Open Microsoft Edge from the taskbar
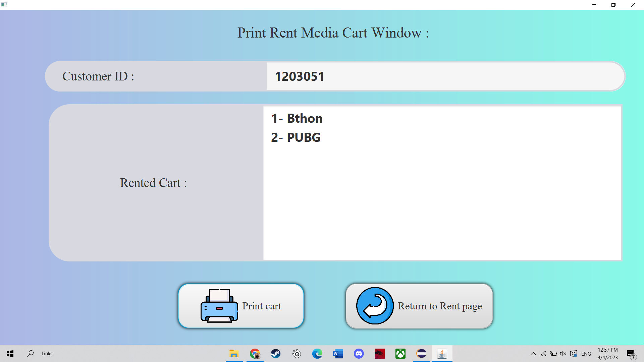Image resolution: width=644 pixels, height=362 pixels. pyautogui.click(x=317, y=354)
